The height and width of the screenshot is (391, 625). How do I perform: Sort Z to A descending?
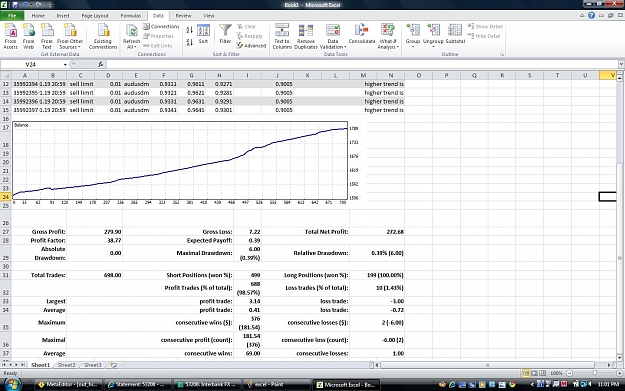pos(190,42)
